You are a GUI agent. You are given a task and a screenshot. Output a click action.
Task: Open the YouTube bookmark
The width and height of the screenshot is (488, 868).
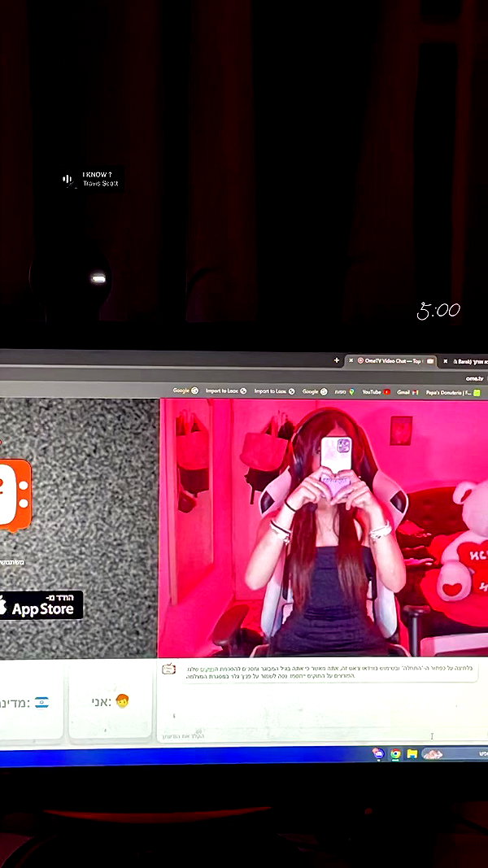[377, 392]
